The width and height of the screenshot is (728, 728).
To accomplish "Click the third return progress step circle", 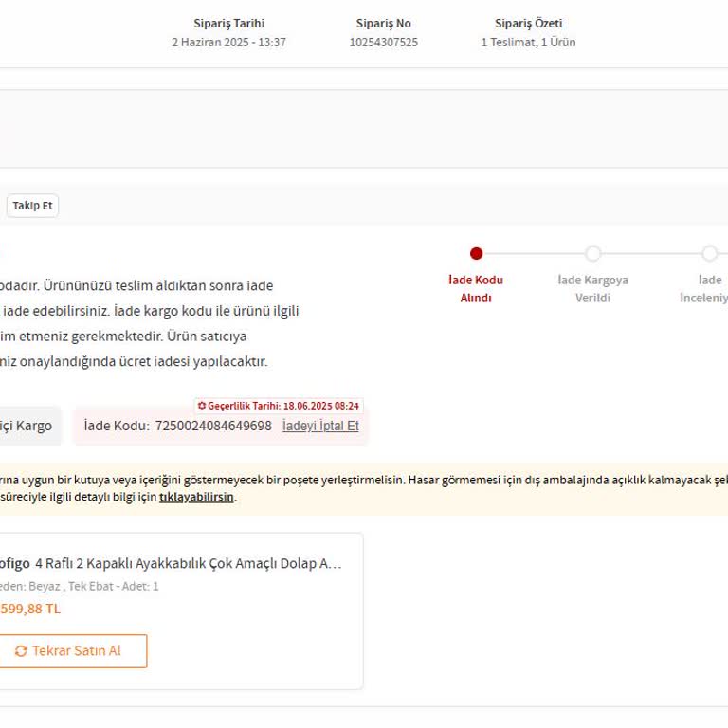I will (x=709, y=253).
